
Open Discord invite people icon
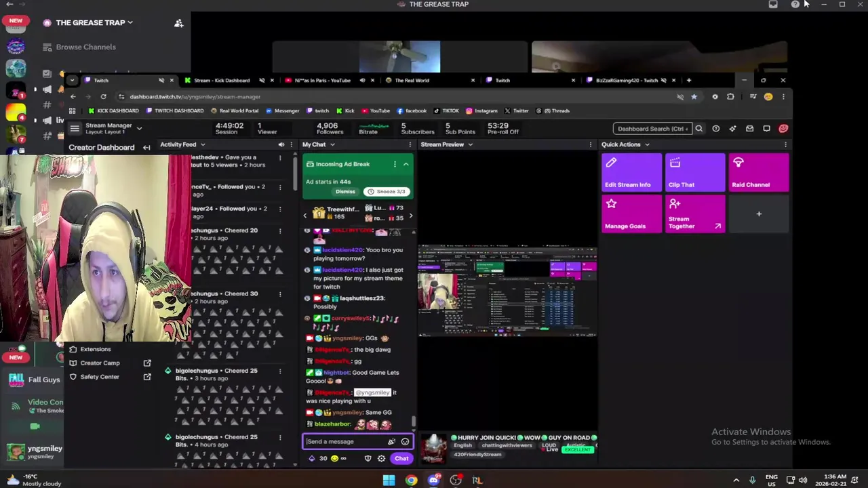click(179, 22)
